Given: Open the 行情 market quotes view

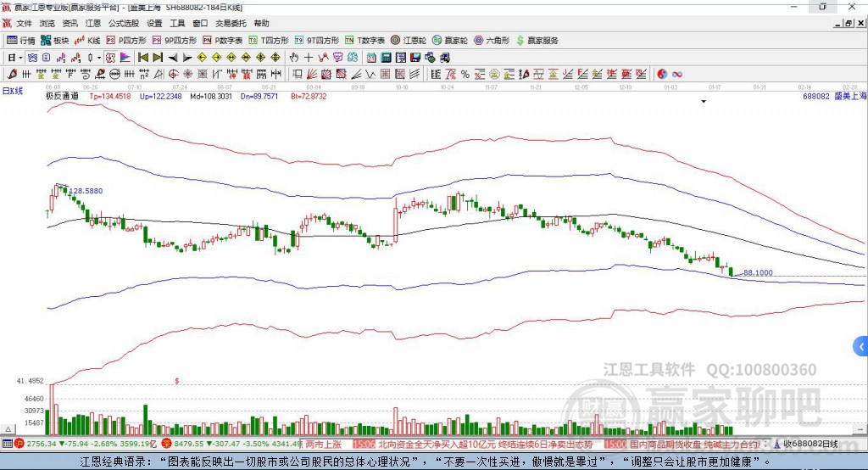Looking at the screenshot, I should 20,41.
